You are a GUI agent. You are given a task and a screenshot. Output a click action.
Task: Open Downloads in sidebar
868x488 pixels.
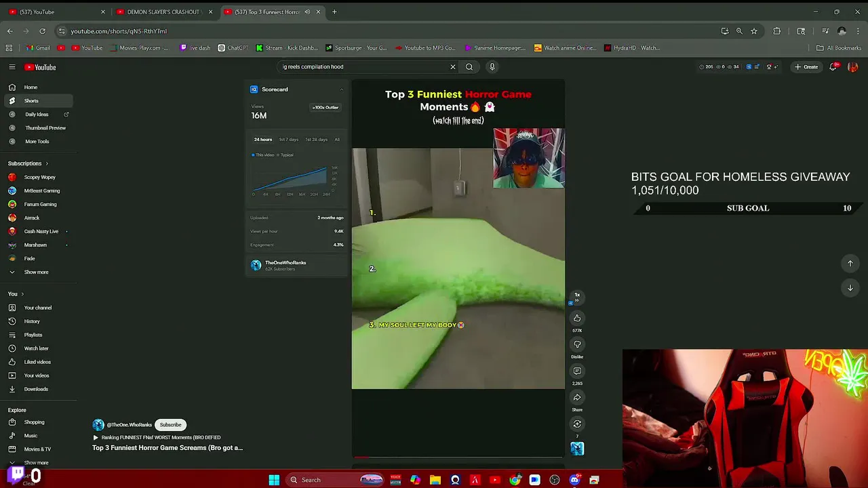[x=37, y=389]
